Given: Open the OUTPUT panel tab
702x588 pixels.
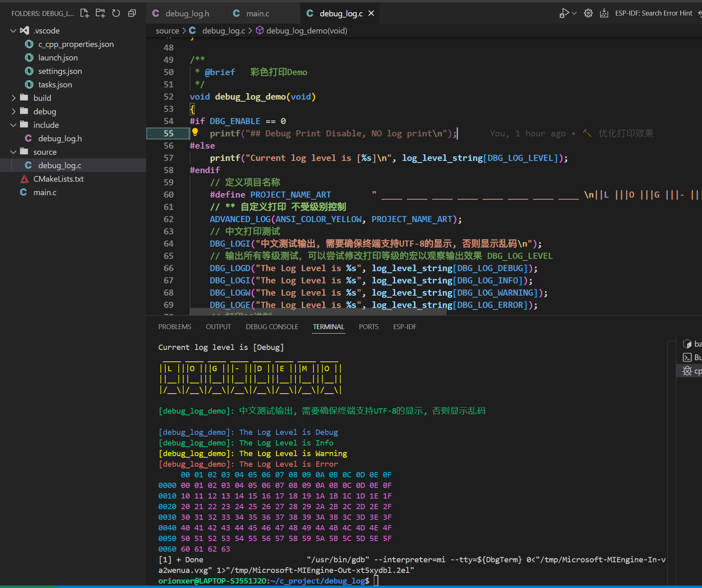Looking at the screenshot, I should tap(218, 327).
